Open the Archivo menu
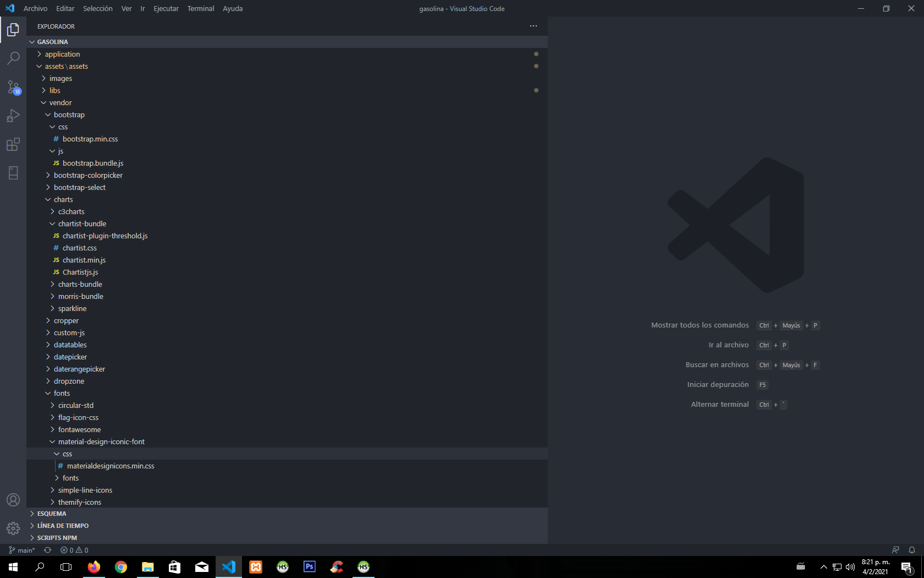 [35, 8]
